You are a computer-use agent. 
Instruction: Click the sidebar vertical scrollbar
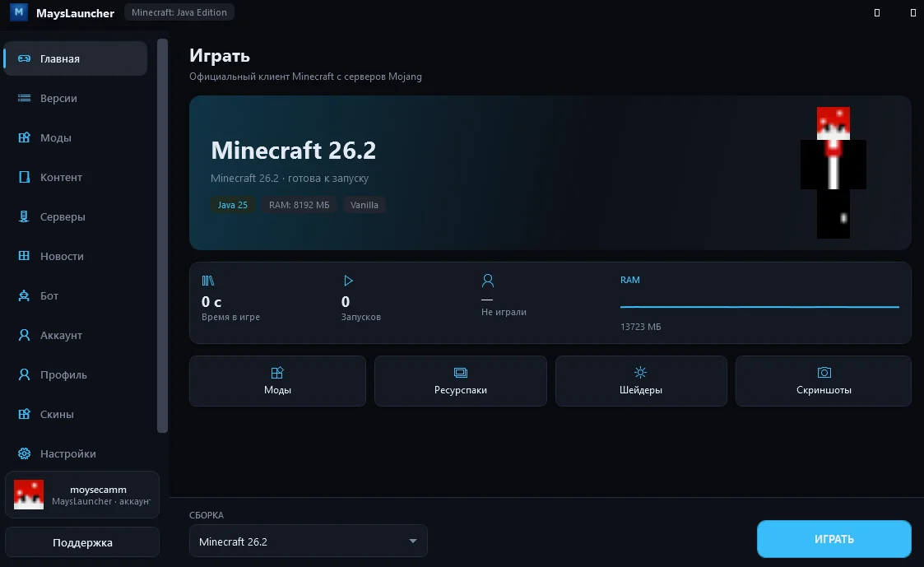coord(163,235)
